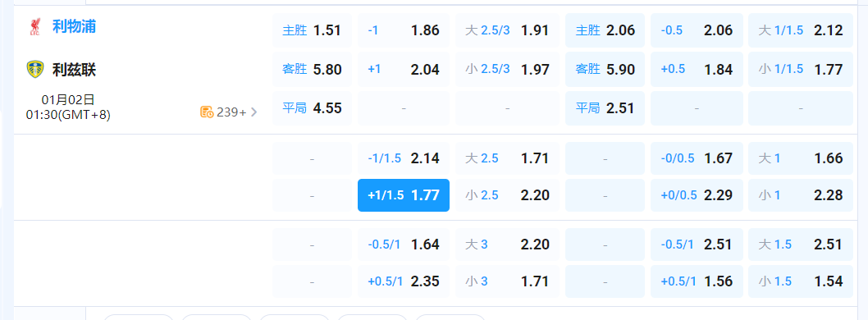Click the 01月02日 01:30(GMT+8) kickoff time
The image size is (868, 320).
click(x=68, y=107)
